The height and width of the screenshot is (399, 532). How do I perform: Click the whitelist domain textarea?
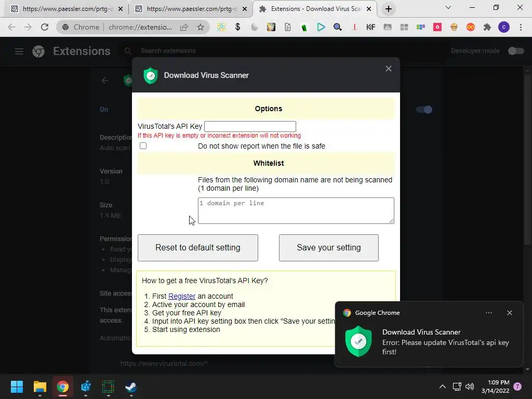point(296,211)
